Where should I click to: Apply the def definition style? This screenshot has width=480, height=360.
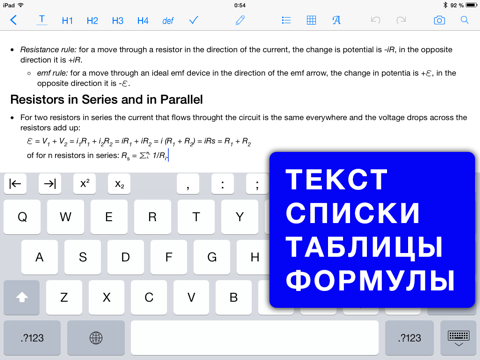(x=168, y=21)
